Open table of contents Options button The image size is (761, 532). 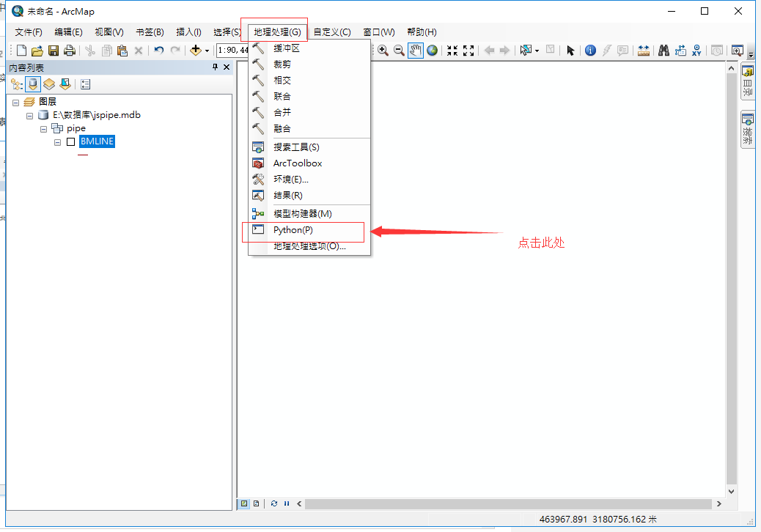click(x=86, y=84)
